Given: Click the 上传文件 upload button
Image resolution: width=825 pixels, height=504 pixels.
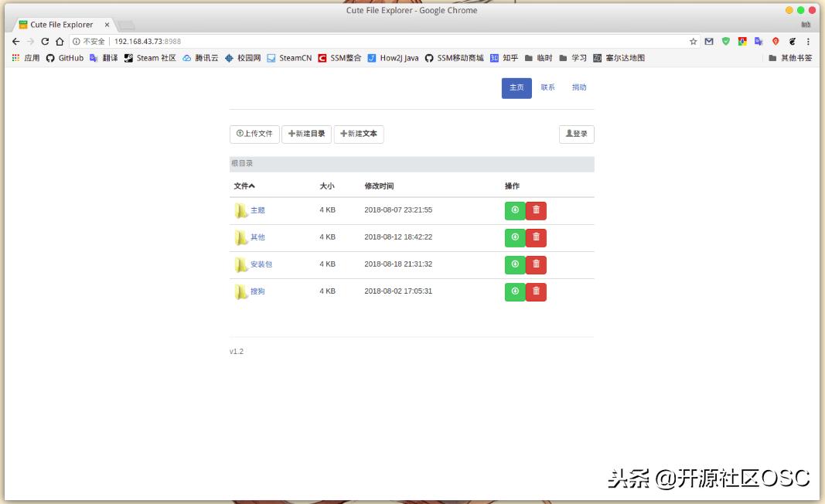Looking at the screenshot, I should 255,134.
